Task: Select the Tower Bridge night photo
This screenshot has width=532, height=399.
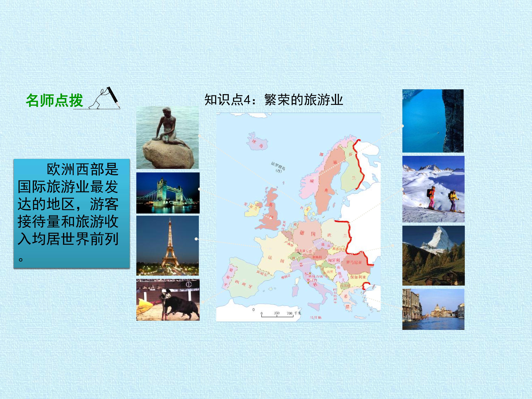Action: pyautogui.click(x=168, y=193)
